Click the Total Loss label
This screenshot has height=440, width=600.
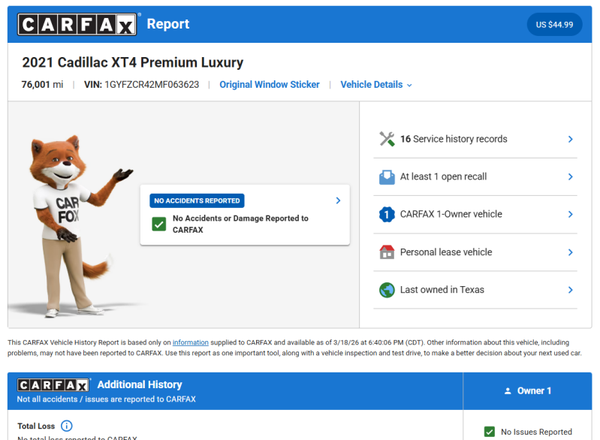click(36, 426)
